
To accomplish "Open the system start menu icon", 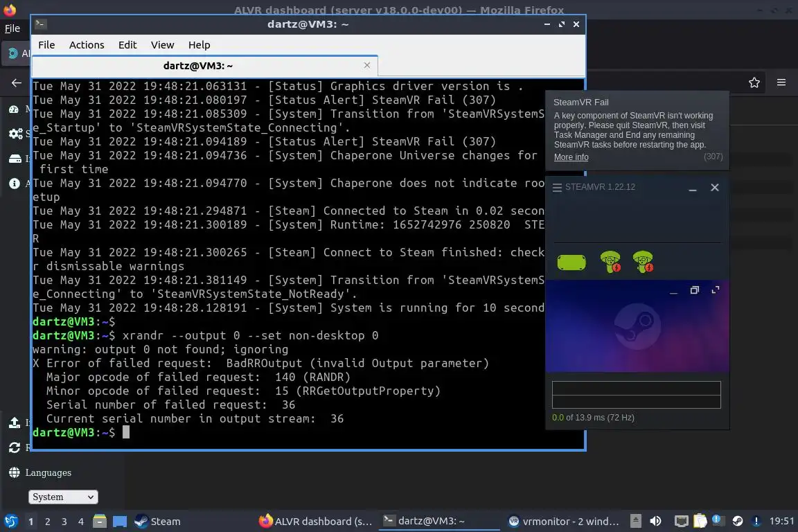I will [10, 522].
